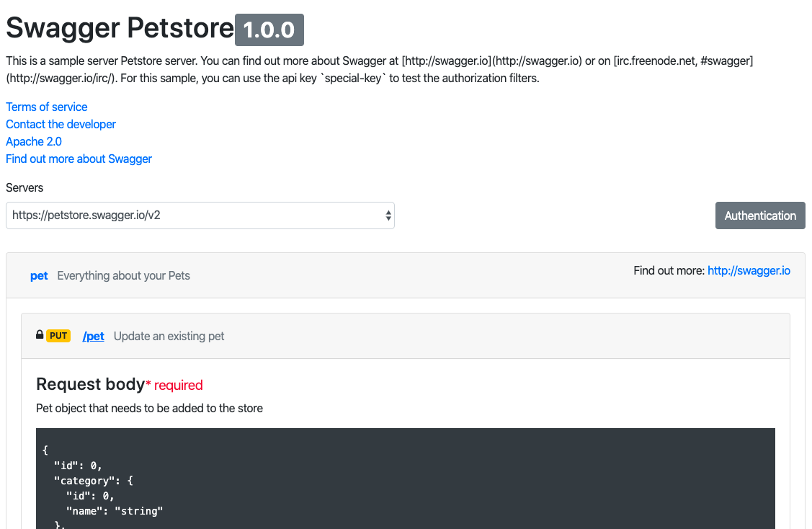Viewport: 812px width, 529px height.
Task: Collapse the pet tag section
Action: click(x=39, y=275)
